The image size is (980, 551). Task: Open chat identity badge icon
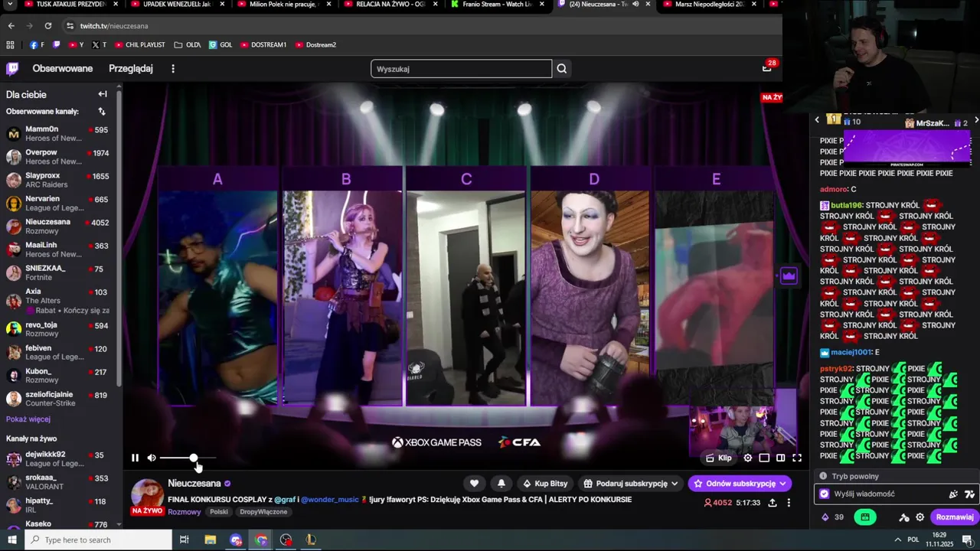coord(824,494)
